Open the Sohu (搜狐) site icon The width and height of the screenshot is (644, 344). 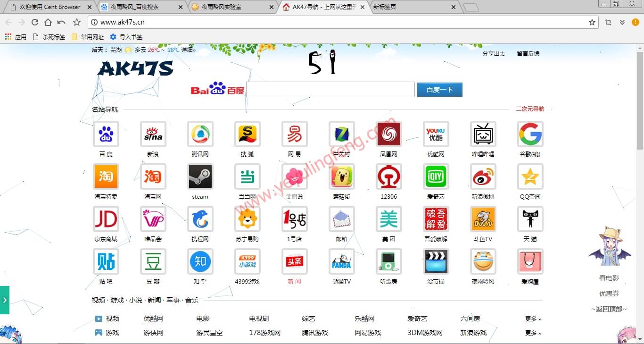click(248, 134)
